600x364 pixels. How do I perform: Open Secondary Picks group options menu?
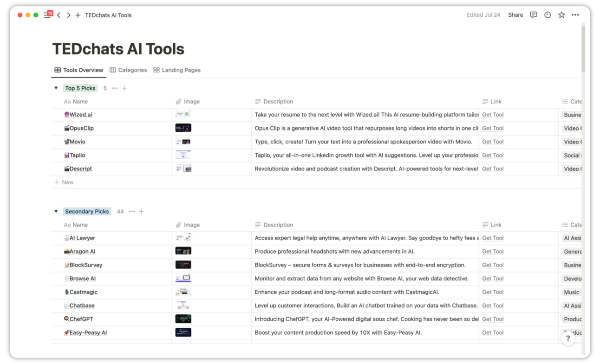tap(132, 212)
